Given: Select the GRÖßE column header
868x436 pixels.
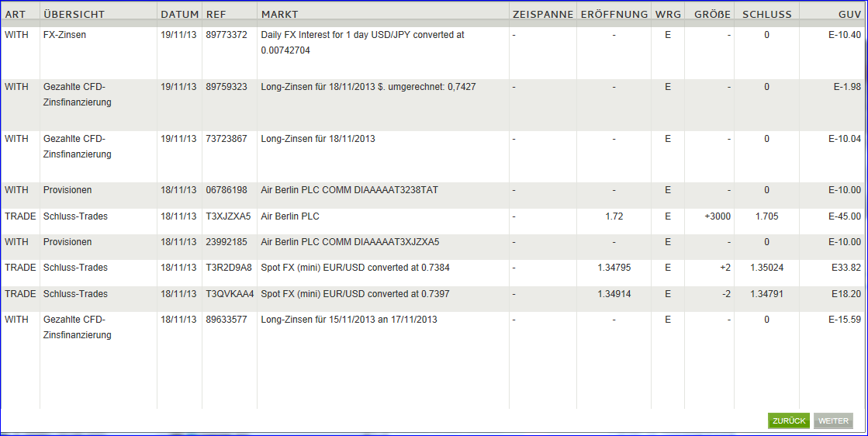Looking at the screenshot, I should pyautogui.click(x=712, y=15).
